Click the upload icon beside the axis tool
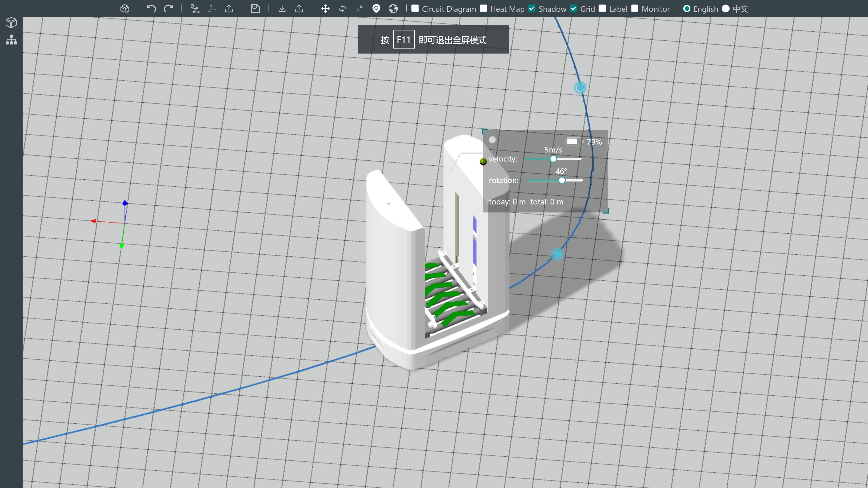This screenshot has height=488, width=868. point(229,9)
